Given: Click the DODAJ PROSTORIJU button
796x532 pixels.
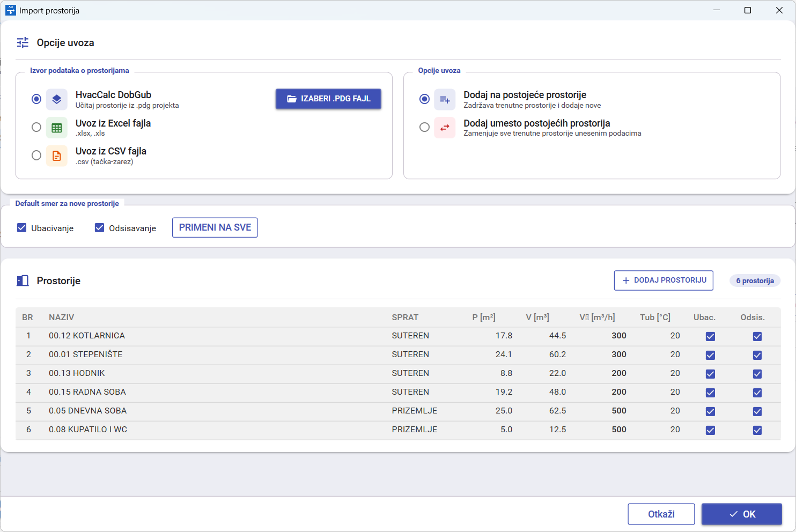Looking at the screenshot, I should (x=664, y=280).
